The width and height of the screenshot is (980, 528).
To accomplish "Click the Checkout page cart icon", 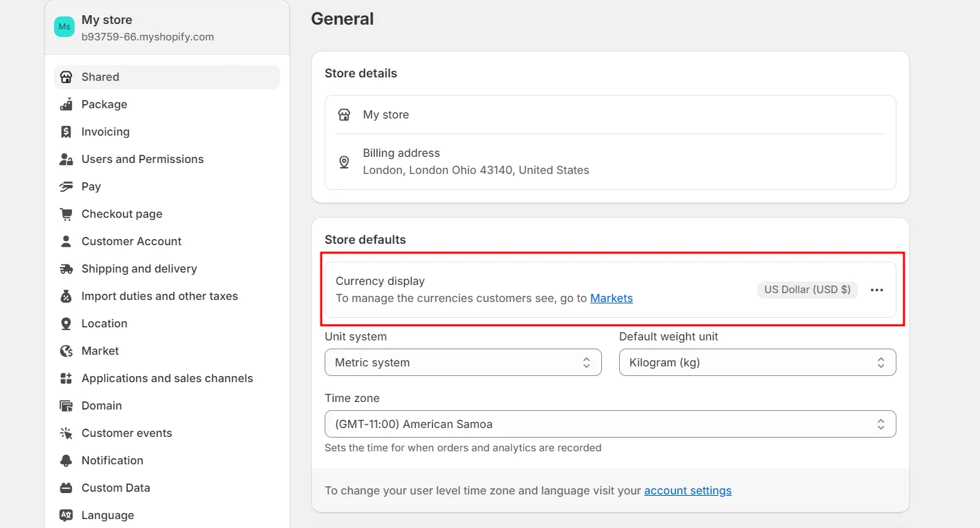I will (66, 214).
